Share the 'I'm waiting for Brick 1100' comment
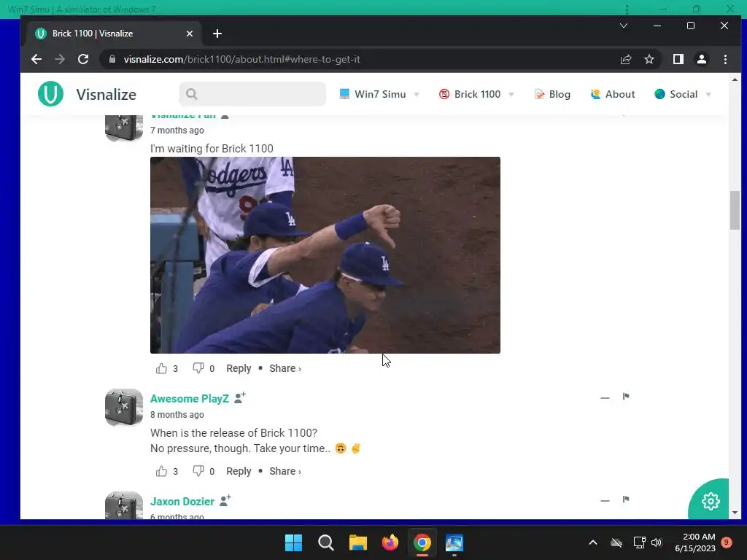The height and width of the screenshot is (560, 747). [285, 368]
